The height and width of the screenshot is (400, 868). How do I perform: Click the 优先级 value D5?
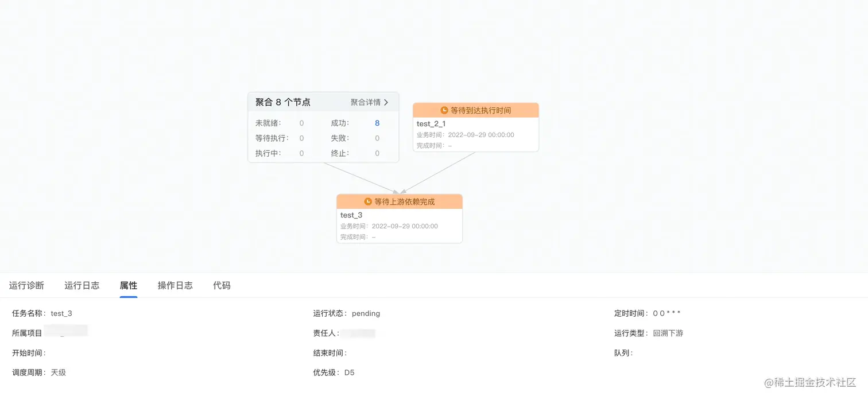pyautogui.click(x=350, y=372)
